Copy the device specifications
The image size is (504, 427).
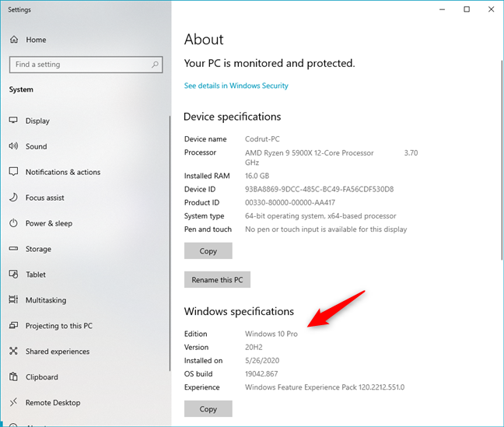208,251
